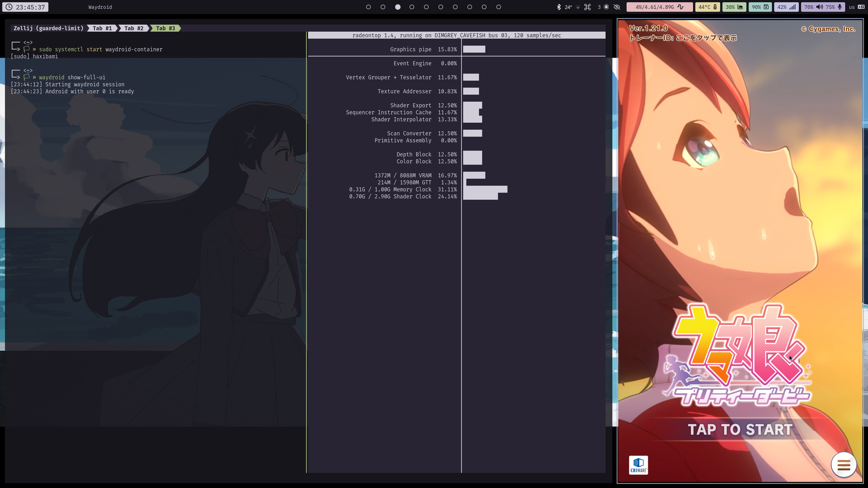Click the Shader Clock 24.14% row
The height and width of the screenshot is (488, 868).
click(x=403, y=197)
